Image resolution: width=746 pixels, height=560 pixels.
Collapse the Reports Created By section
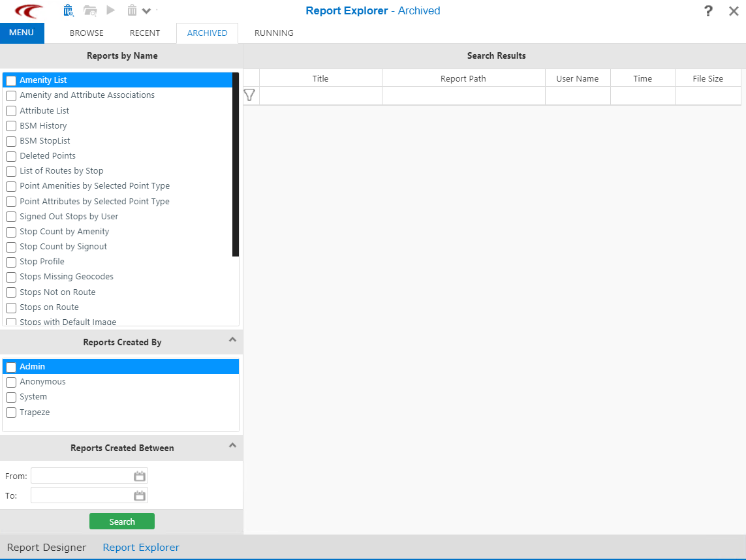tap(232, 340)
